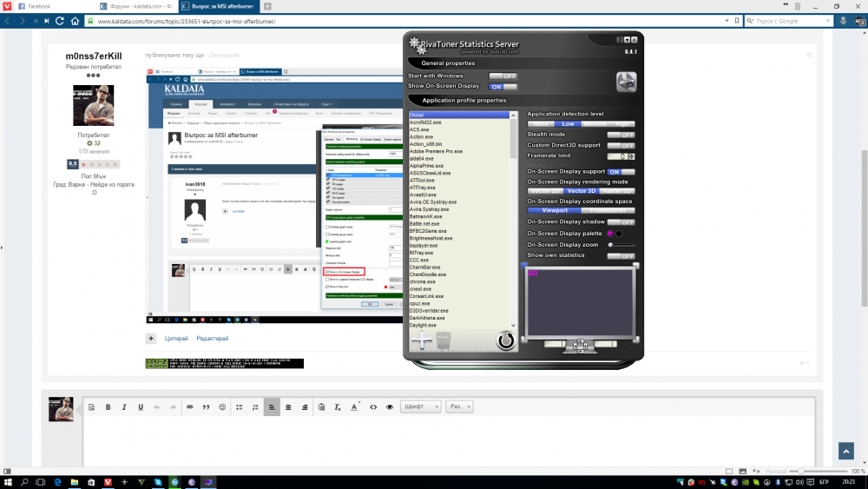Image resolution: width=868 pixels, height=489 pixels.
Task: Open the Windows Start menu
Action: coord(8,482)
